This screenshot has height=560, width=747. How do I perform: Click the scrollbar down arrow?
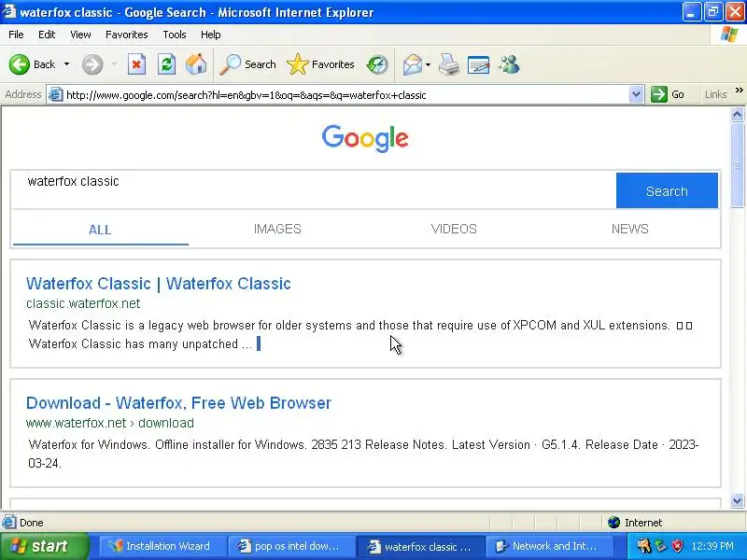(737, 500)
